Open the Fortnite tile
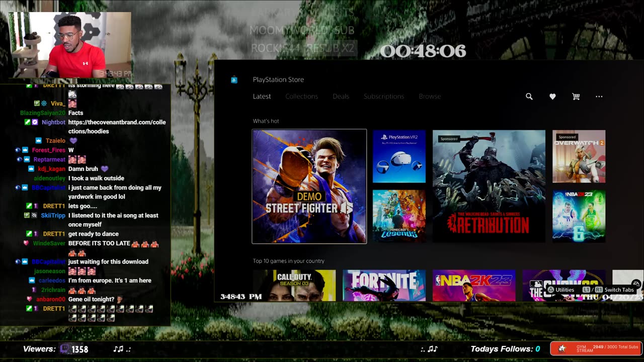This screenshot has width=644, height=362. point(384,286)
